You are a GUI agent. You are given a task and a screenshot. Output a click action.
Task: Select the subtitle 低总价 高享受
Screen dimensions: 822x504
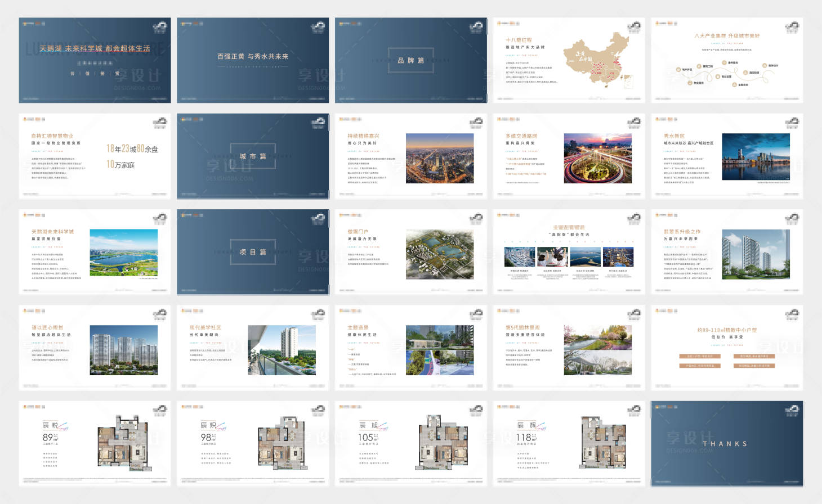coord(727,337)
